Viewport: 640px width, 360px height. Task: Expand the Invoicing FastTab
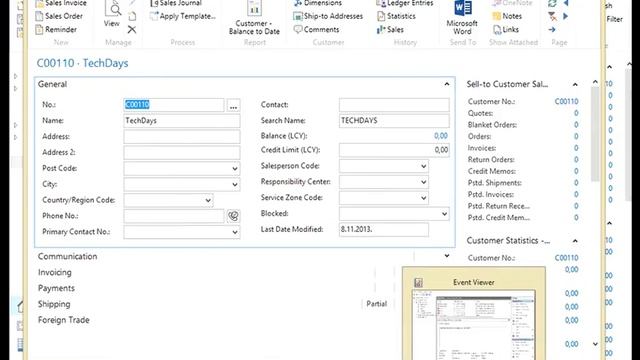(55, 272)
